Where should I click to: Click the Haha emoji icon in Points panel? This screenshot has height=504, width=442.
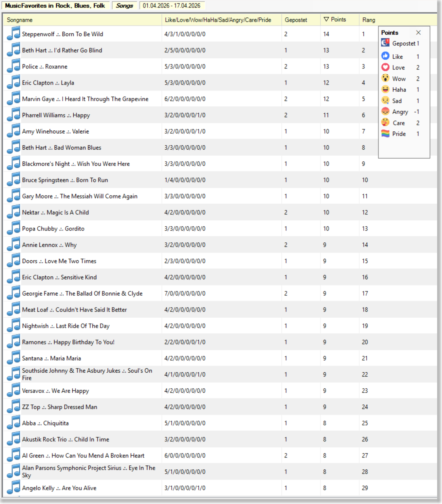point(385,89)
